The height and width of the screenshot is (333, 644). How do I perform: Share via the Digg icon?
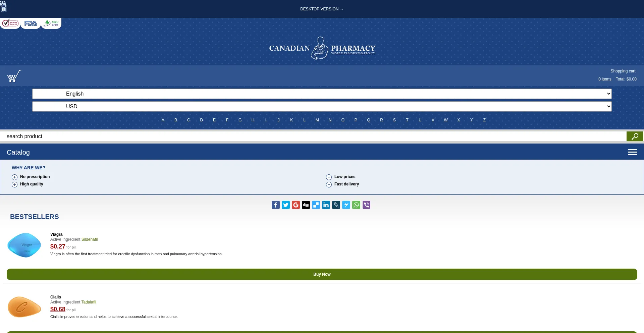coord(306,205)
